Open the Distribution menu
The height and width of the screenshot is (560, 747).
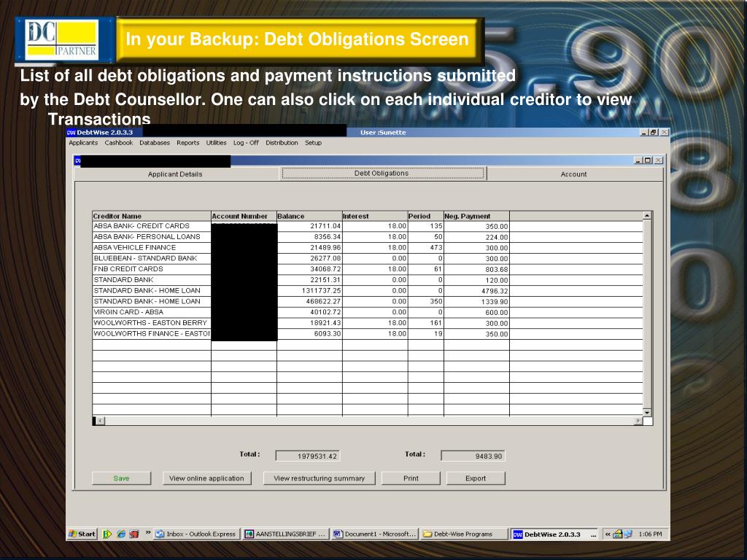pyautogui.click(x=282, y=143)
